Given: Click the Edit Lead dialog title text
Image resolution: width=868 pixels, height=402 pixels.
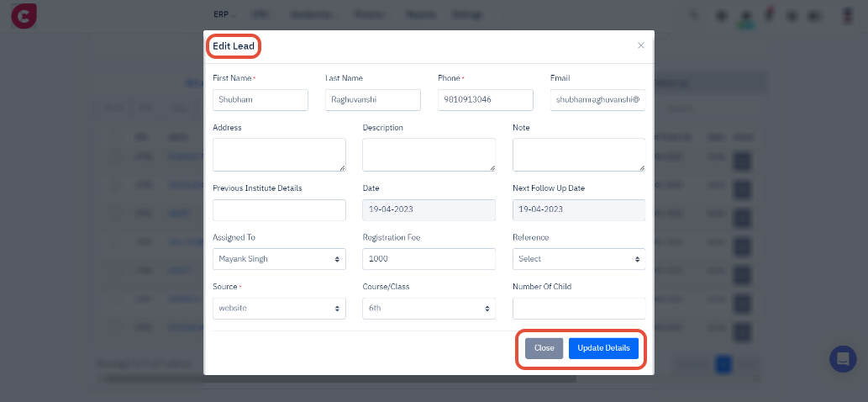Looking at the screenshot, I should pyautogui.click(x=234, y=46).
